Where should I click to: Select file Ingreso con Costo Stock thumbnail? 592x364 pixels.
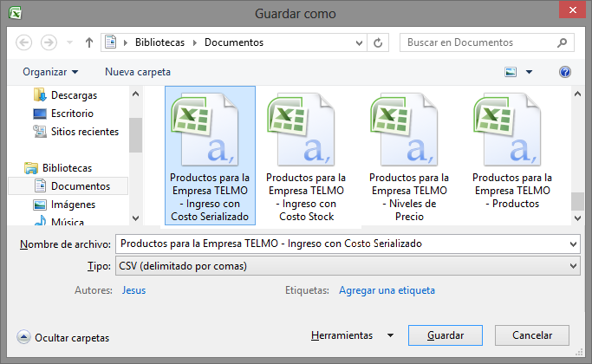[306, 157]
